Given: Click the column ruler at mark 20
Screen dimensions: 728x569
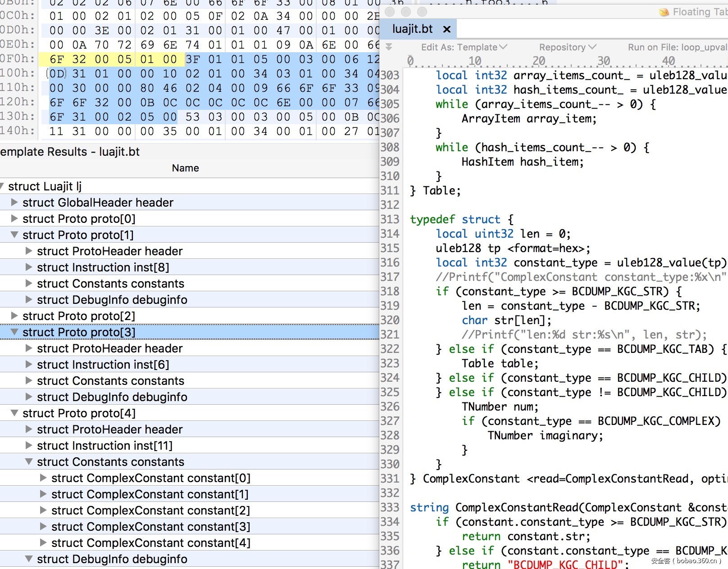Looking at the screenshot, I should click(x=539, y=61).
